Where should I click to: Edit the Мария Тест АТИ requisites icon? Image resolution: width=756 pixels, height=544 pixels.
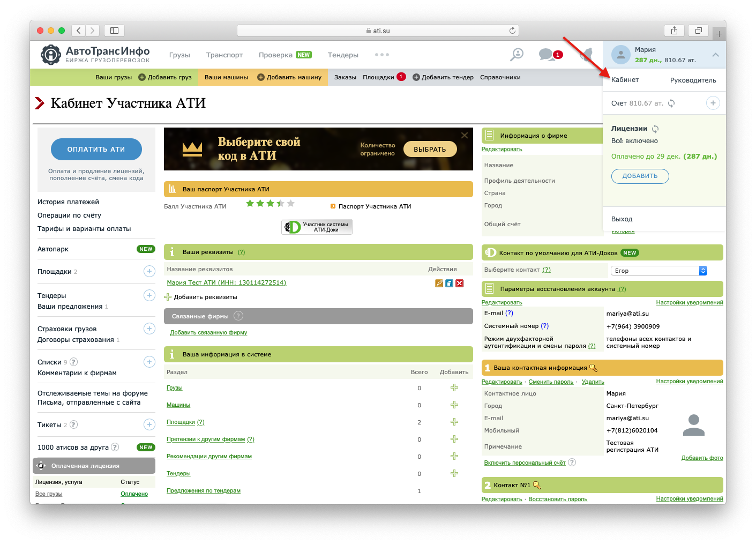[439, 283]
